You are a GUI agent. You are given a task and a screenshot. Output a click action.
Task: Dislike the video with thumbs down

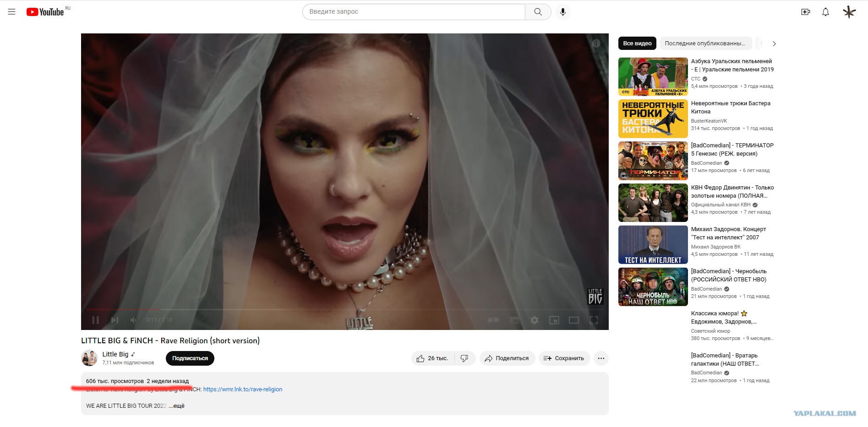coord(464,358)
